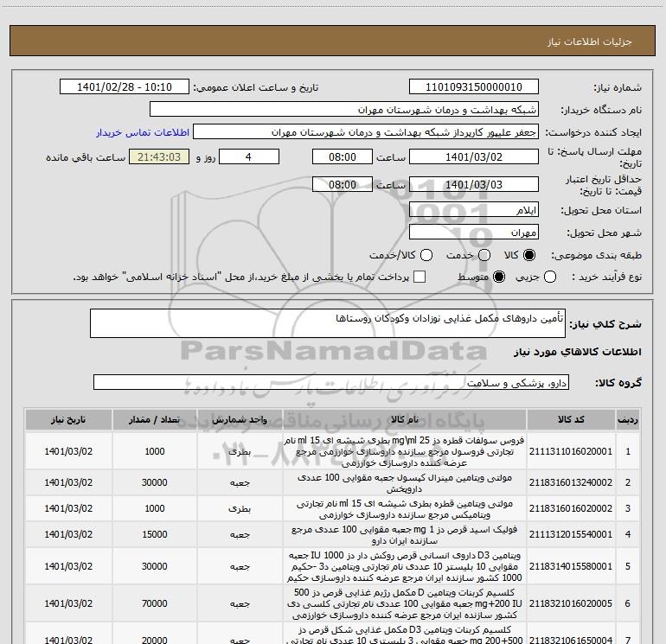Click the requester field جعفر علیپور
This screenshot has height=644, width=666.
366,132
